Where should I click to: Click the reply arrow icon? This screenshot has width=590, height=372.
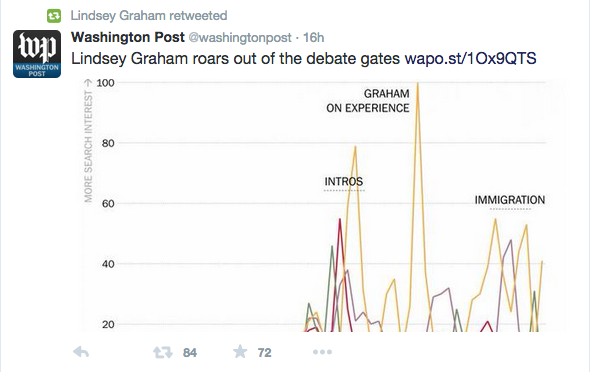tap(81, 352)
